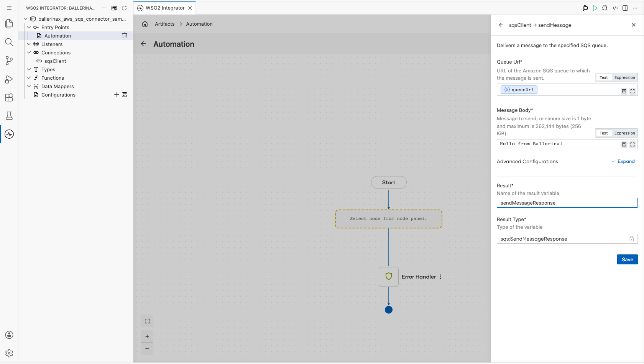Click the plus icon in the sidebar header
This screenshot has height=364, width=644.
[x=104, y=8]
